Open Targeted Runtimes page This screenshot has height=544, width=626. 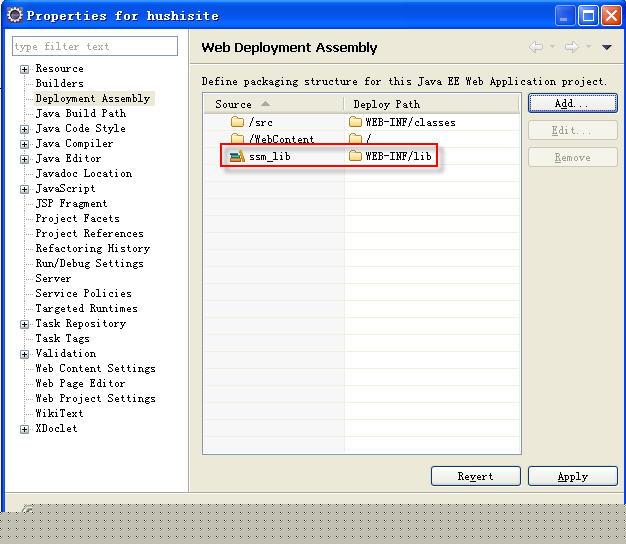87,309
